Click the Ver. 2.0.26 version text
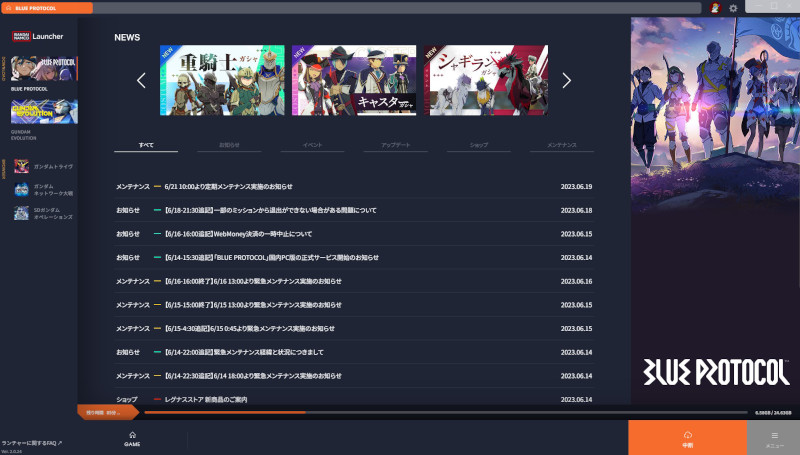Viewport: 800px width, 455px height. coord(12,451)
